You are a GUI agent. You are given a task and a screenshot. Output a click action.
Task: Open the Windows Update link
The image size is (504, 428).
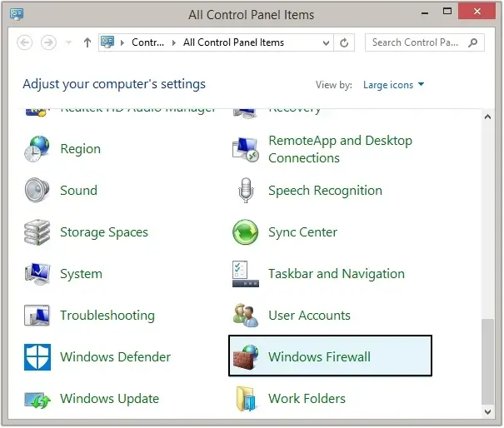[110, 398]
